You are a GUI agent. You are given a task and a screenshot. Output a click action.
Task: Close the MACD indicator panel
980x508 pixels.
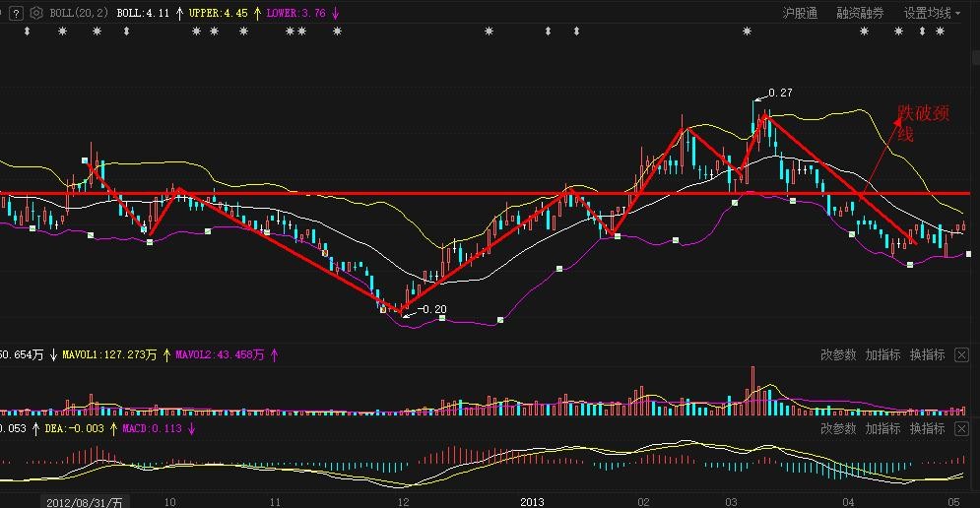pyautogui.click(x=961, y=429)
